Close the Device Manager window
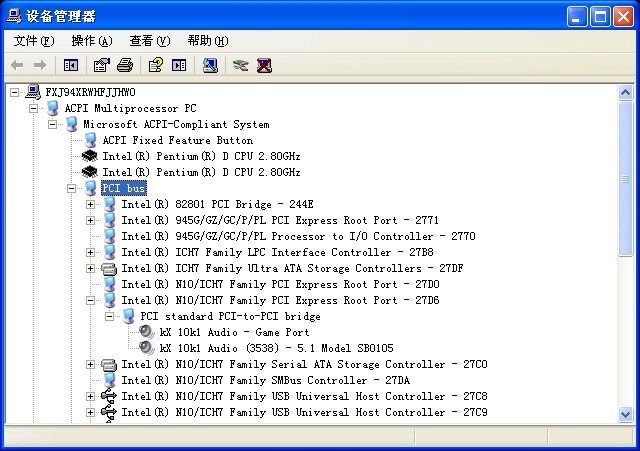The image size is (640, 451). point(623,17)
